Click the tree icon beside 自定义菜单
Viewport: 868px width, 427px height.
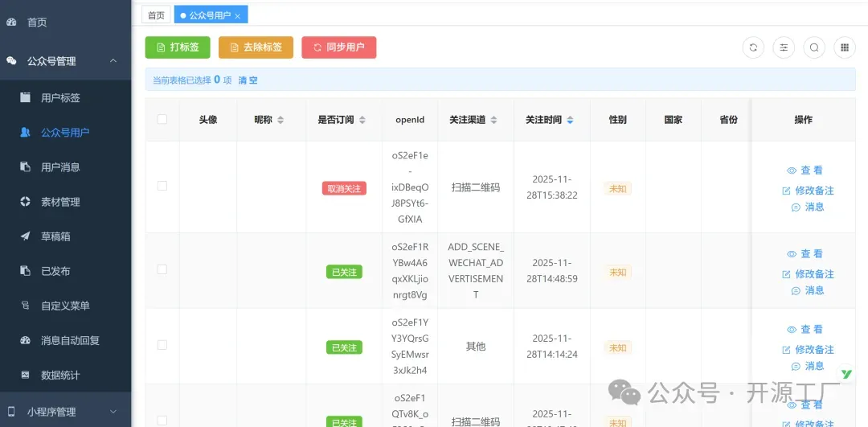tap(25, 305)
